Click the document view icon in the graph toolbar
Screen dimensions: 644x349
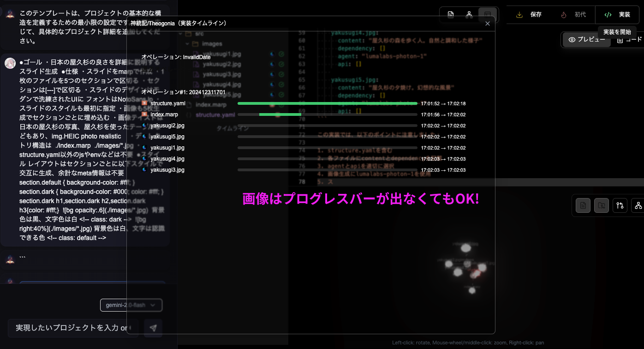tap(583, 205)
